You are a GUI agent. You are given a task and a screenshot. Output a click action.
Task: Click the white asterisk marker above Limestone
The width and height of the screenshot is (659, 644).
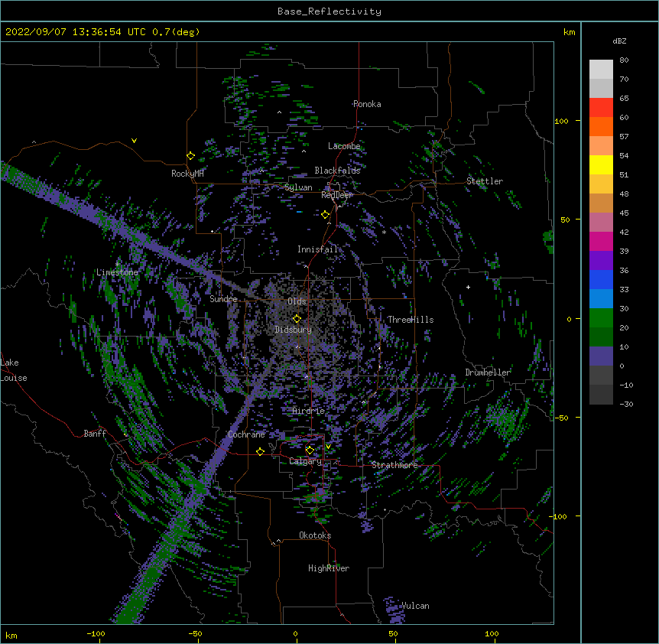(118, 264)
